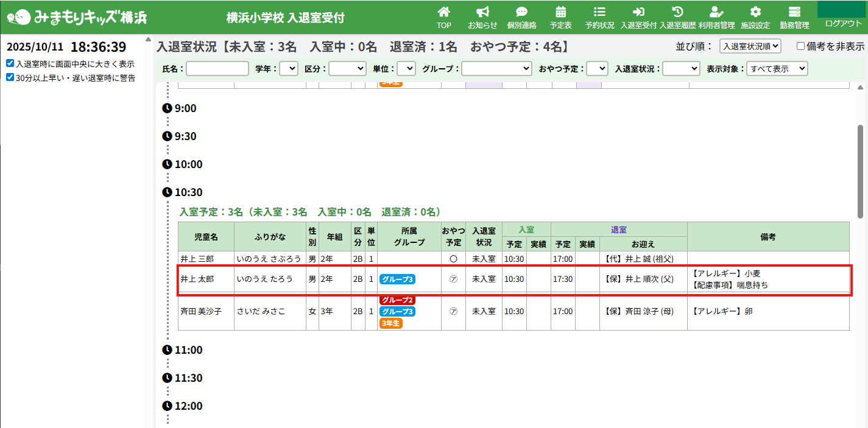Open 利用者管理 user edit icon
The width and height of the screenshot is (868, 428).
(x=716, y=12)
